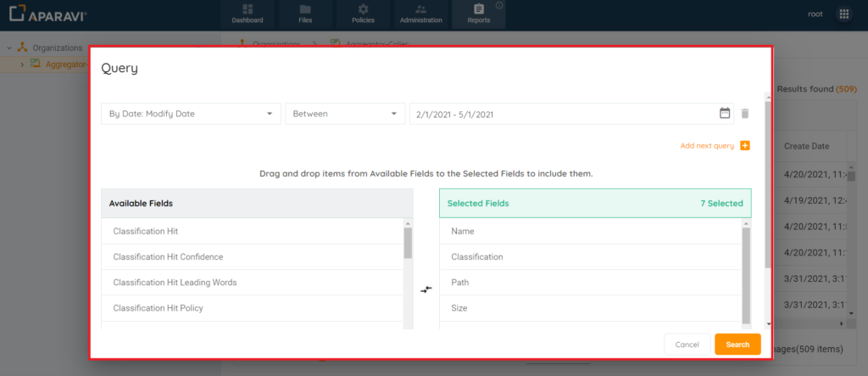Click the info icon beside Reports

tap(499, 6)
